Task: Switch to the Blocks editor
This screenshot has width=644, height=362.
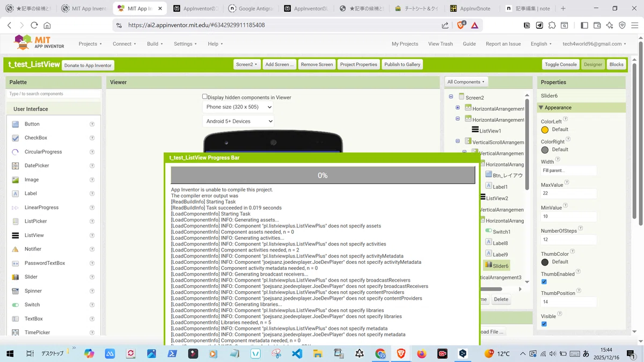Action: coord(617,64)
